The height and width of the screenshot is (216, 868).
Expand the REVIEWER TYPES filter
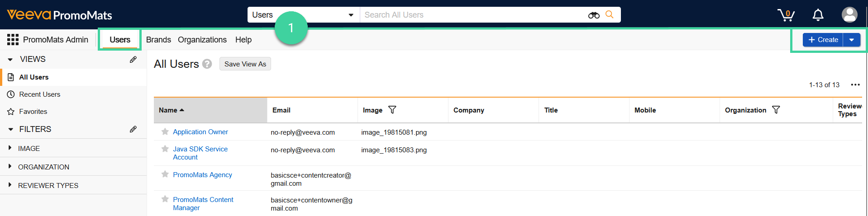click(x=10, y=185)
